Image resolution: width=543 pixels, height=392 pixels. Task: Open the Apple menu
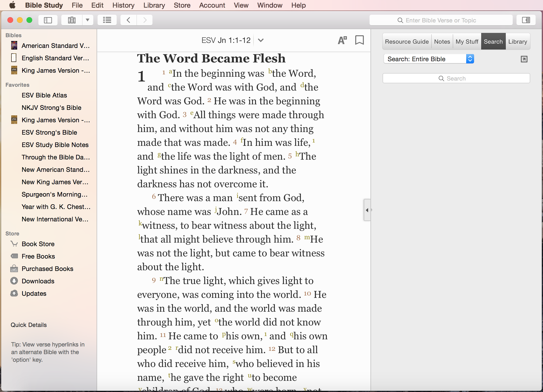[12, 5]
